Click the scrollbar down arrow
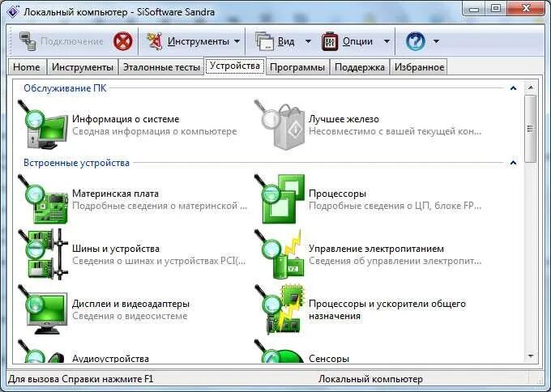 click(531, 356)
